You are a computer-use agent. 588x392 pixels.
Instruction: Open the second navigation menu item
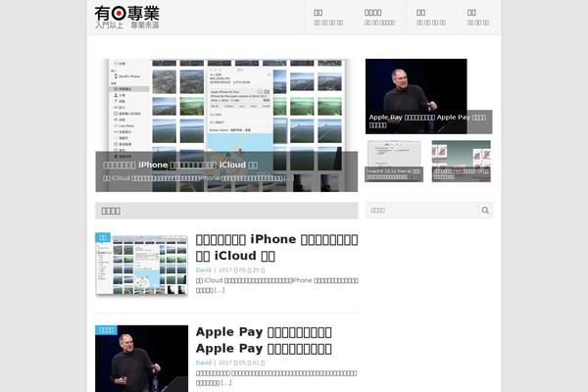pyautogui.click(x=379, y=18)
